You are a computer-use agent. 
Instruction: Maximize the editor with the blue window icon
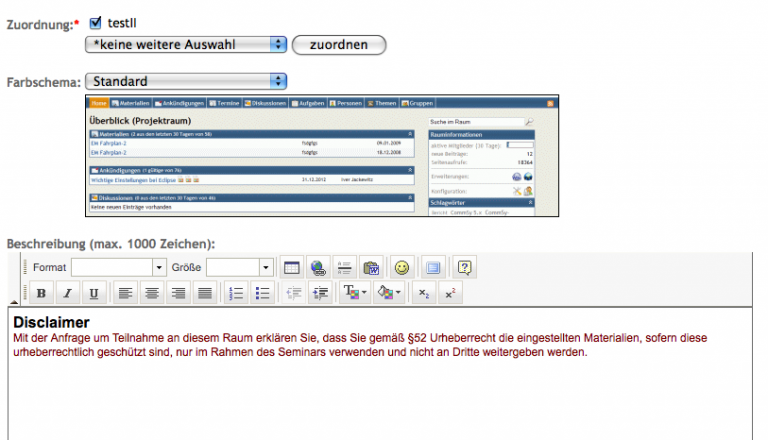[433, 268]
